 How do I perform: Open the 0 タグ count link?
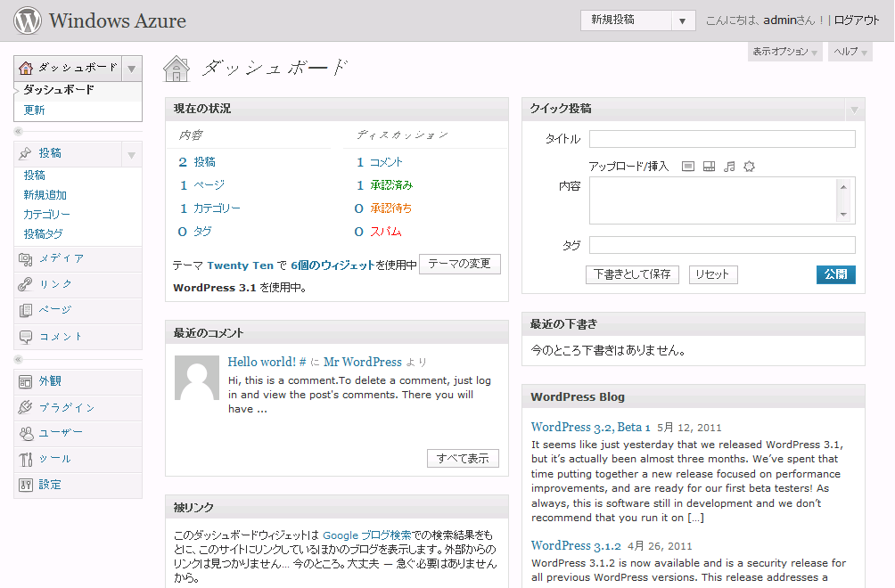195,232
